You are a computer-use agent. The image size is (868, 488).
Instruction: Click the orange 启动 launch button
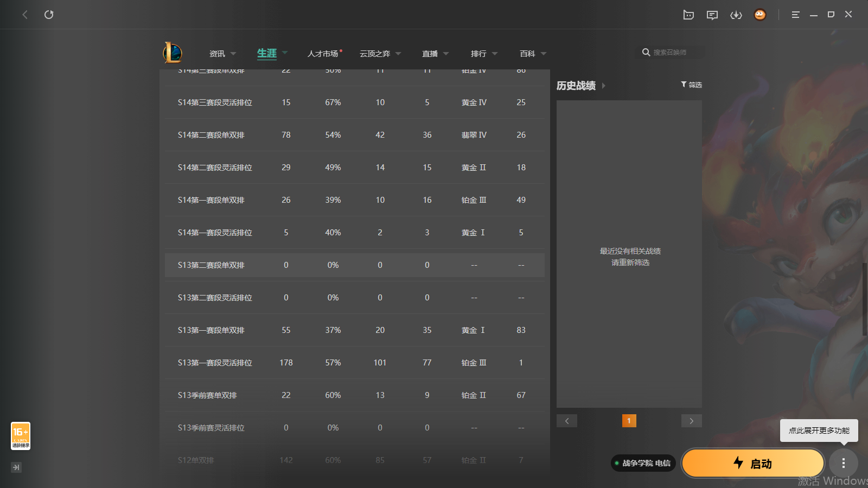click(753, 463)
